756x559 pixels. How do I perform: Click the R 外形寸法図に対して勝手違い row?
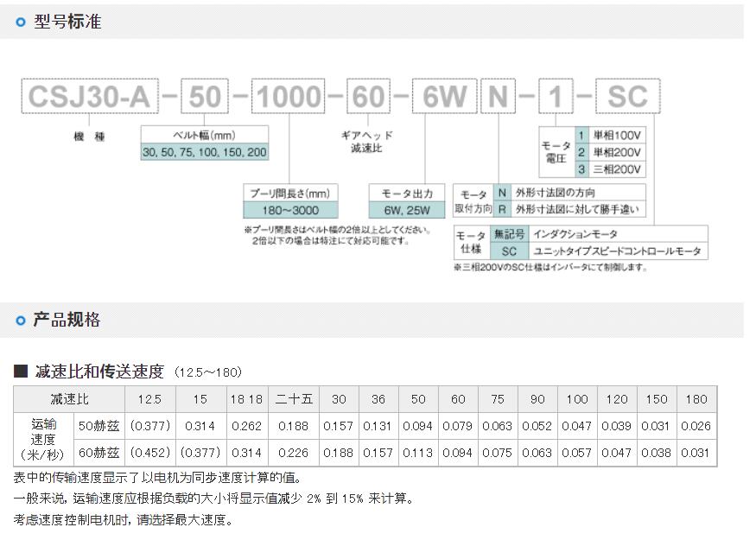point(569,209)
